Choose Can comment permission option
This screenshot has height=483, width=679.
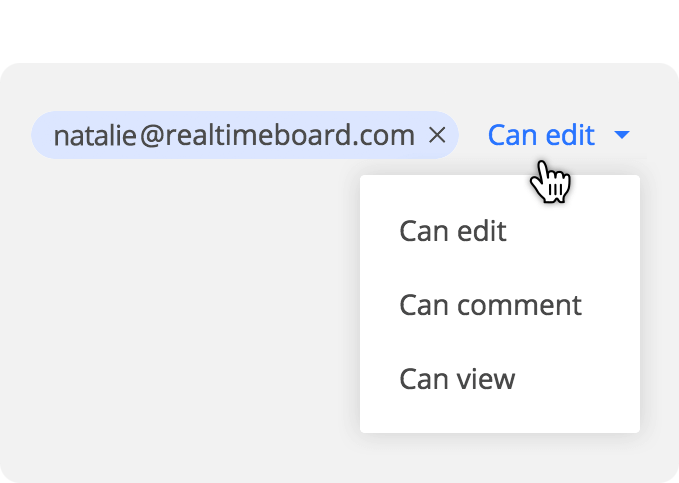[490, 305]
